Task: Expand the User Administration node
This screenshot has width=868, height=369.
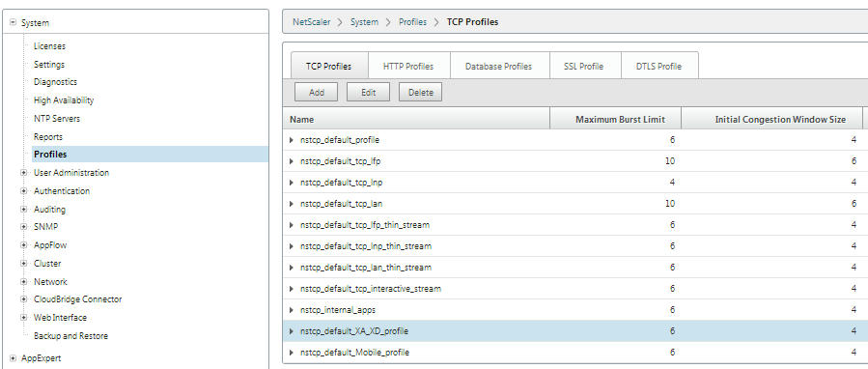Action: coord(24,173)
